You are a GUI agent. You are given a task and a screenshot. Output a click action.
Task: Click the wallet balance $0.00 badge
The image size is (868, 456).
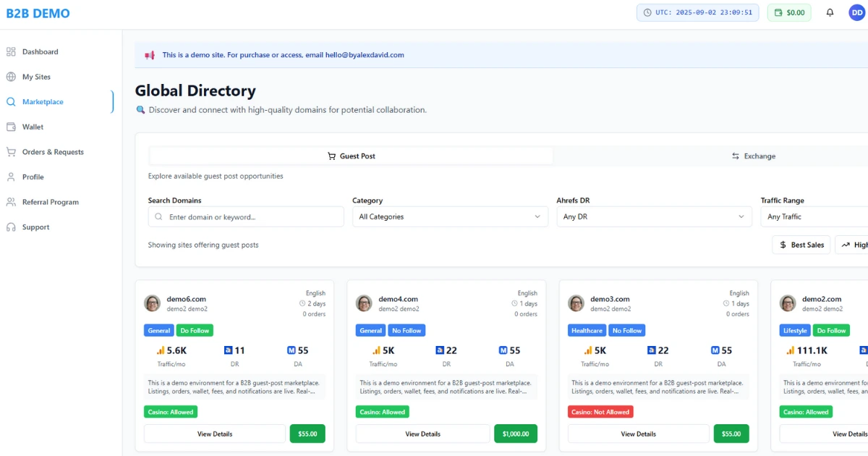[x=789, y=12]
